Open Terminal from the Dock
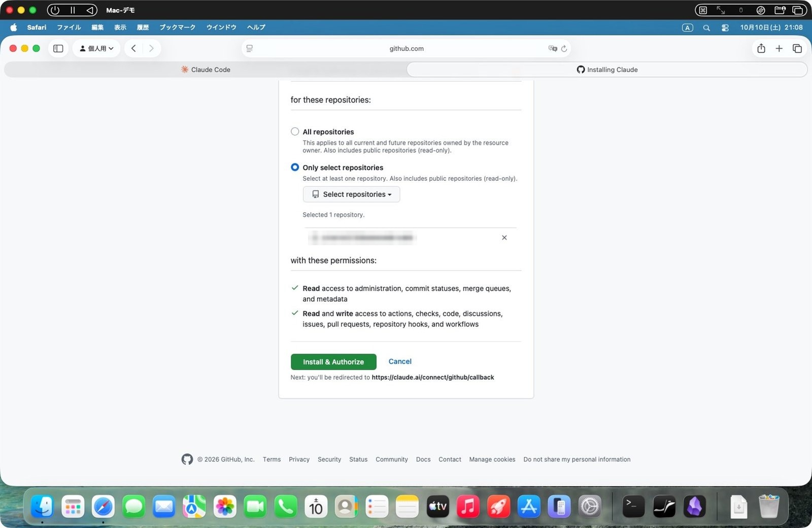This screenshot has width=812, height=528. [633, 507]
